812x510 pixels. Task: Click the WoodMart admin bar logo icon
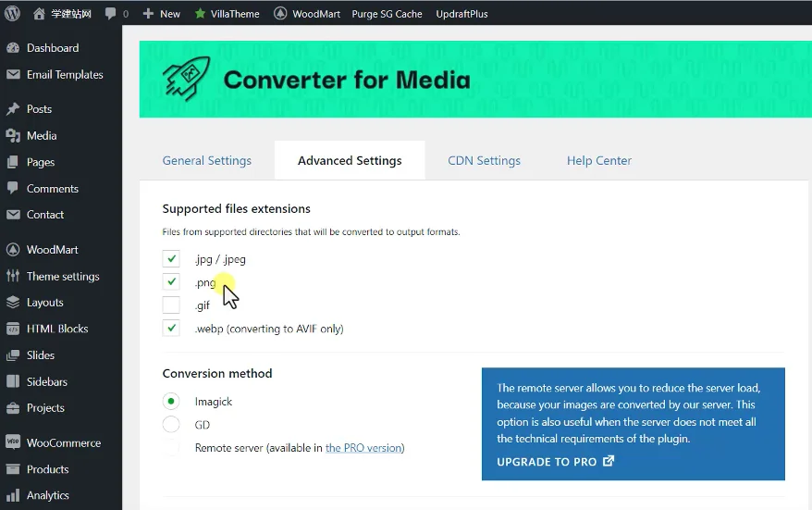280,14
